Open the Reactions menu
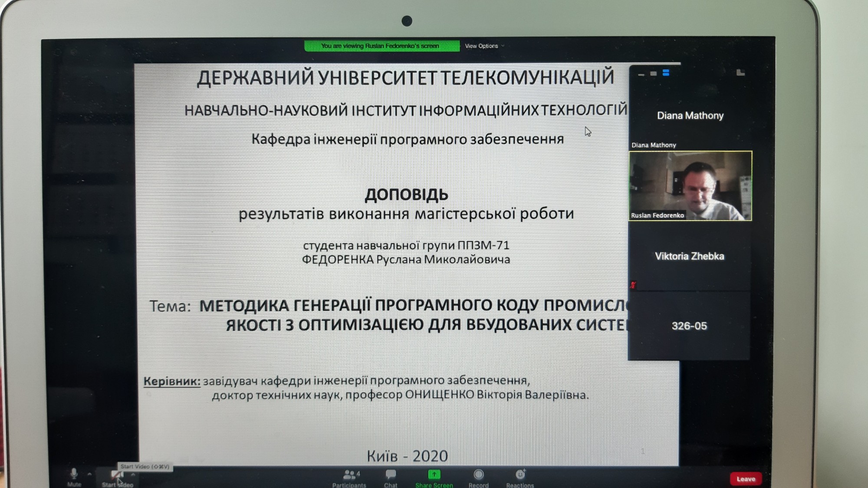The width and height of the screenshot is (868, 488). tap(520, 478)
